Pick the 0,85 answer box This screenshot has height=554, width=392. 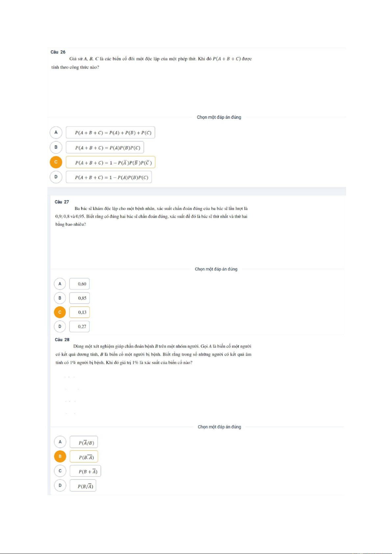80,298
